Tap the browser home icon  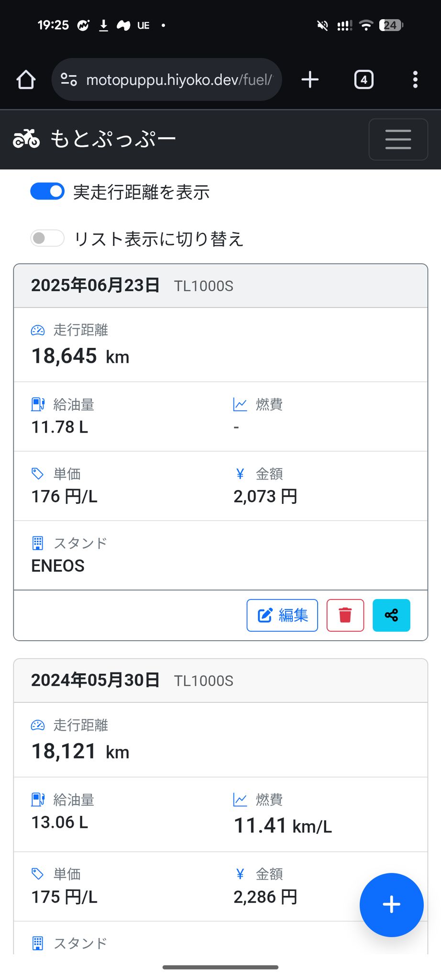pos(26,79)
